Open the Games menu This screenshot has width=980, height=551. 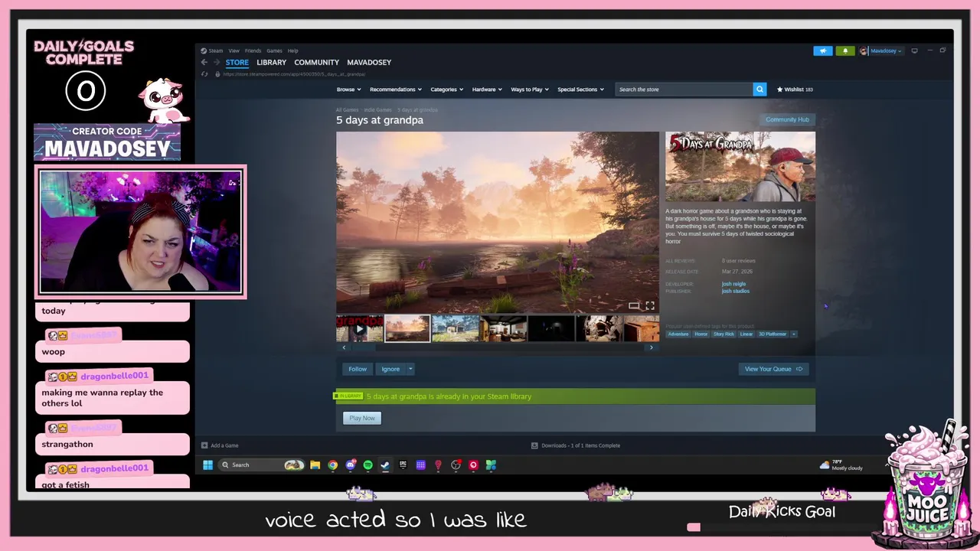tap(274, 51)
